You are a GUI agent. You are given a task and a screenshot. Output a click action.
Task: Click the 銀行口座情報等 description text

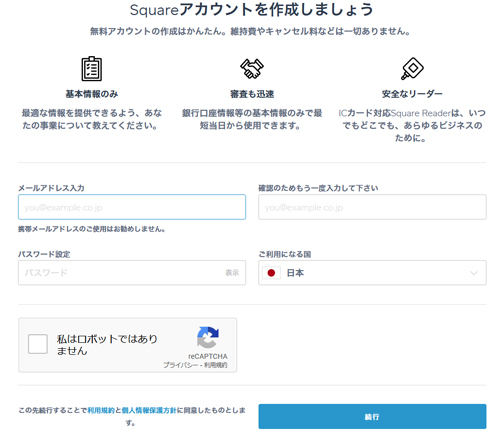252,119
